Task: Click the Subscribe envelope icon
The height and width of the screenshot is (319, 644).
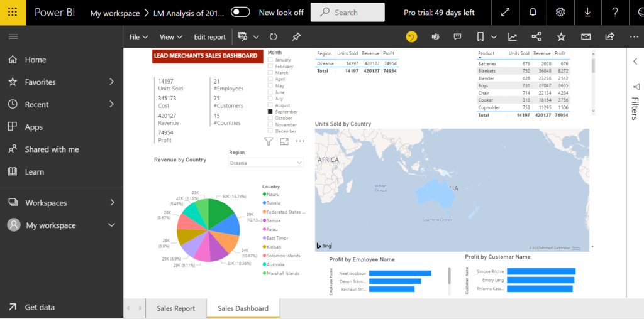Action: click(586, 37)
